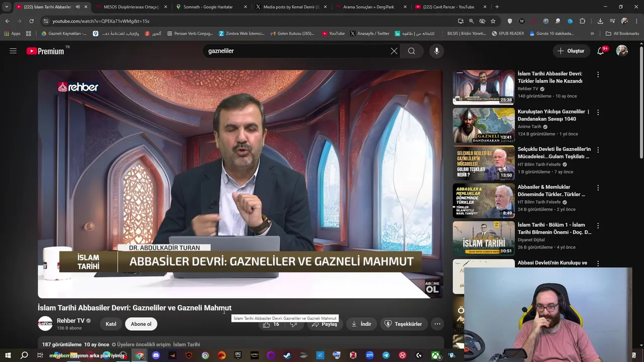
Task: Open Kuruluştan Yıkılışa Gazneliler thumbnail
Action: pyautogui.click(x=484, y=126)
